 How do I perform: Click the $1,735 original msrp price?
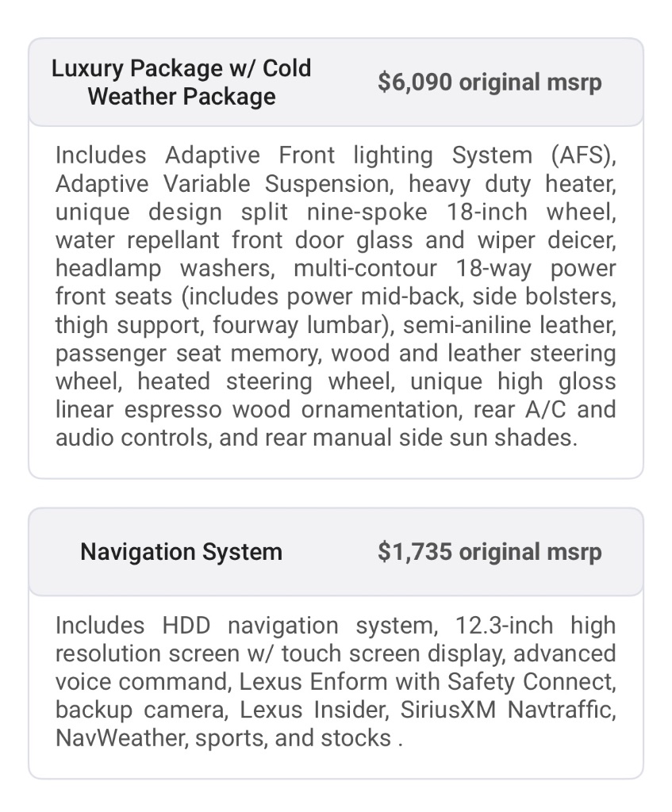[490, 552]
